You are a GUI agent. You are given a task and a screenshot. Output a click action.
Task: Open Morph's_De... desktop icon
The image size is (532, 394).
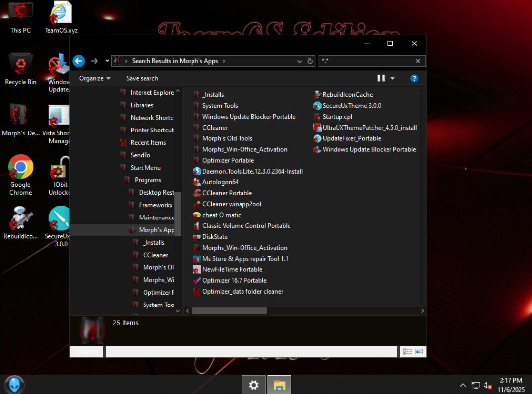[20, 120]
